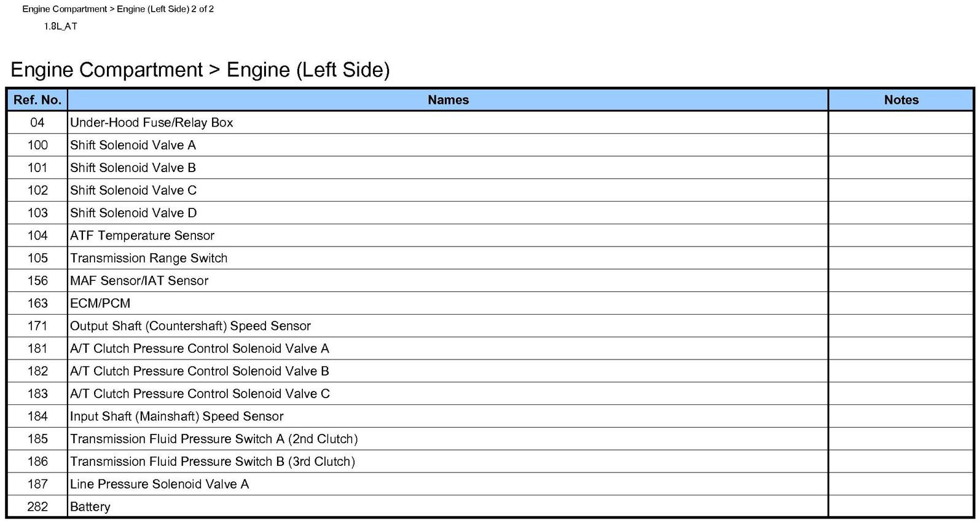The image size is (980, 523).
Task: Select Output Shaft (Countershaft) Speed Sensor
Action: (190, 326)
